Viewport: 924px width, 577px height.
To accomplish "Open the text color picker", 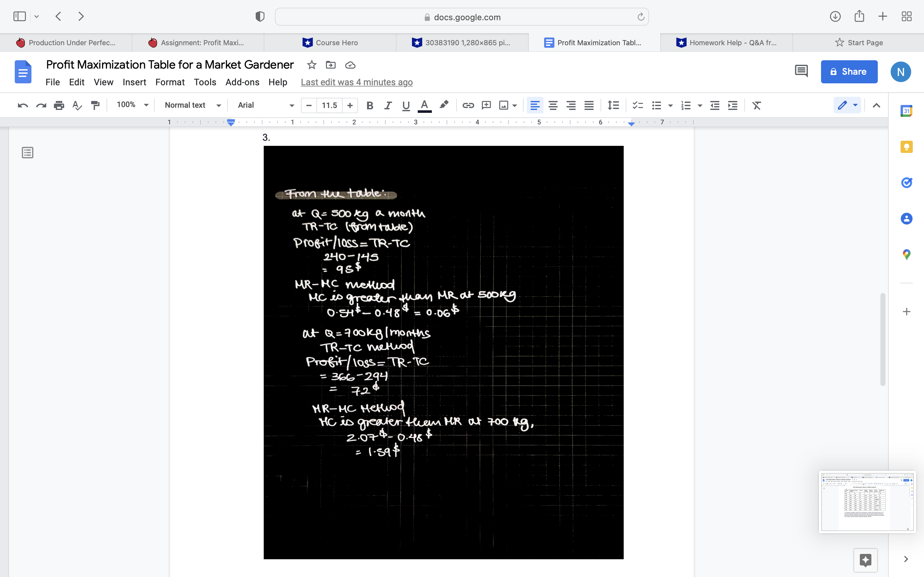I will pyautogui.click(x=424, y=105).
